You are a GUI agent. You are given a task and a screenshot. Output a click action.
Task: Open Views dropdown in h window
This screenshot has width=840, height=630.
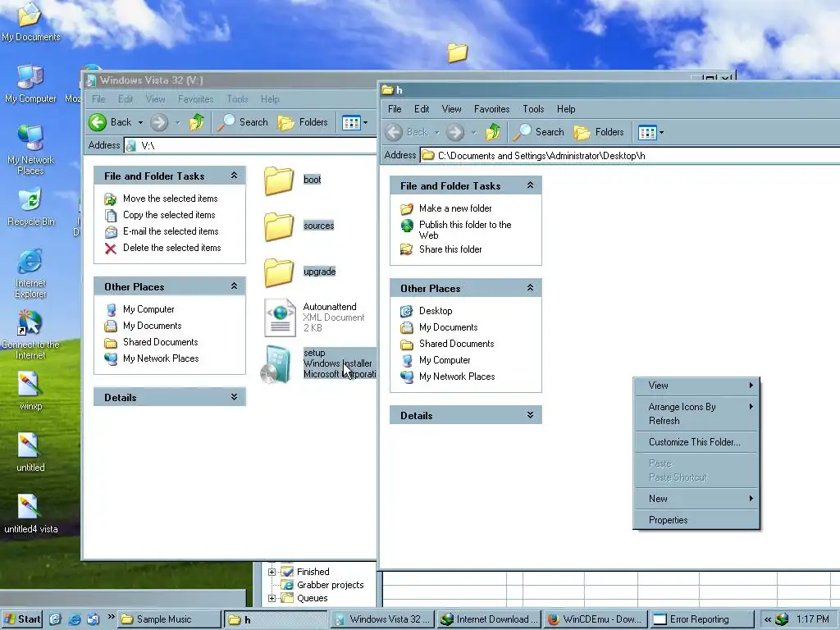662,132
